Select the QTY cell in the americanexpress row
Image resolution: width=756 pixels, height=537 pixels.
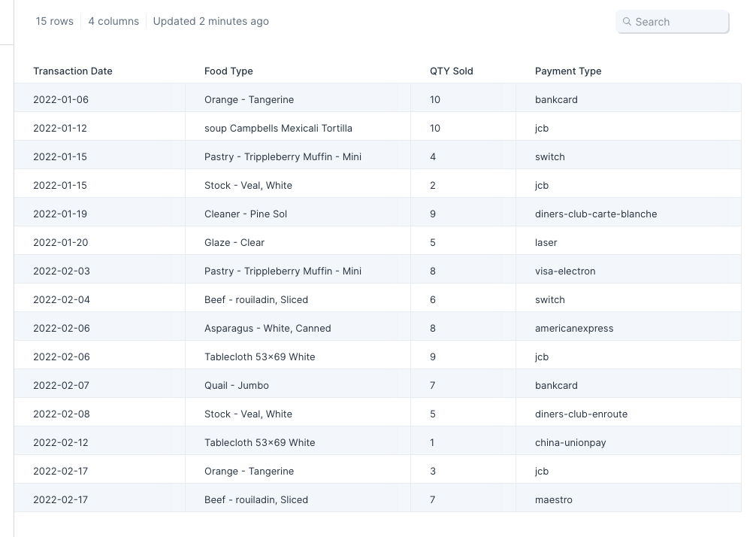tap(464, 328)
